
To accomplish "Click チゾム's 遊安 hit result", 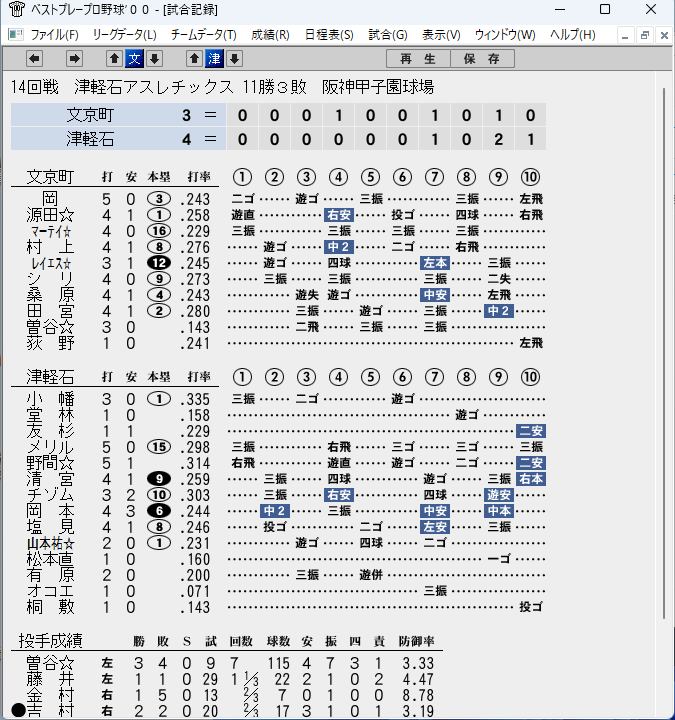I will pyautogui.click(x=499, y=495).
